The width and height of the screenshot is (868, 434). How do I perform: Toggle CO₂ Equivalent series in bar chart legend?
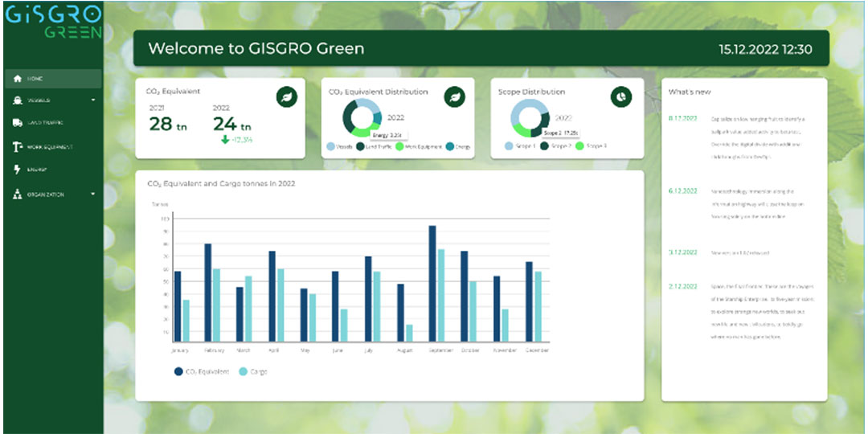[178, 372]
